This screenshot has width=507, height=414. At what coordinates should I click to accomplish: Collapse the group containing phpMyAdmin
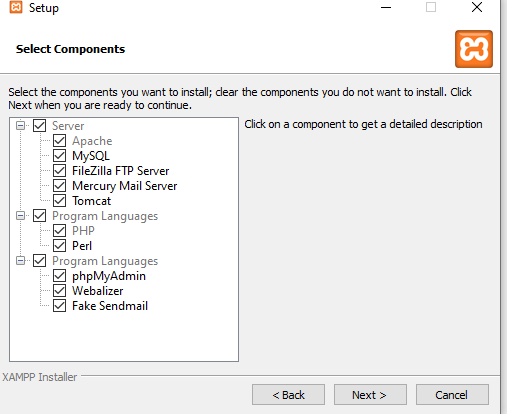click(20, 261)
